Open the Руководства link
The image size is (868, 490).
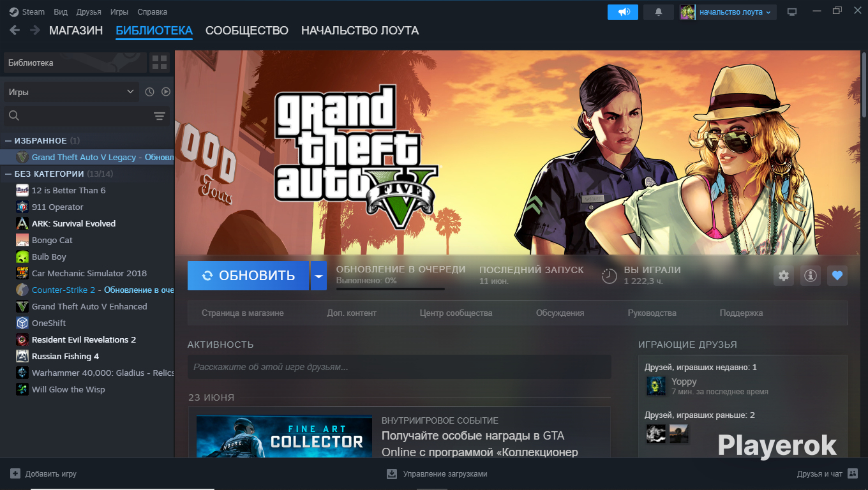coord(652,313)
